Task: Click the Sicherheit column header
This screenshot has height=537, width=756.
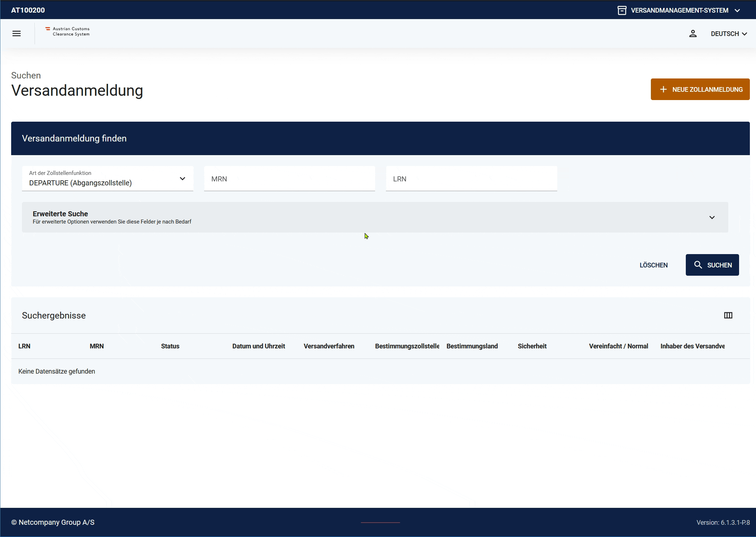Action: point(532,346)
